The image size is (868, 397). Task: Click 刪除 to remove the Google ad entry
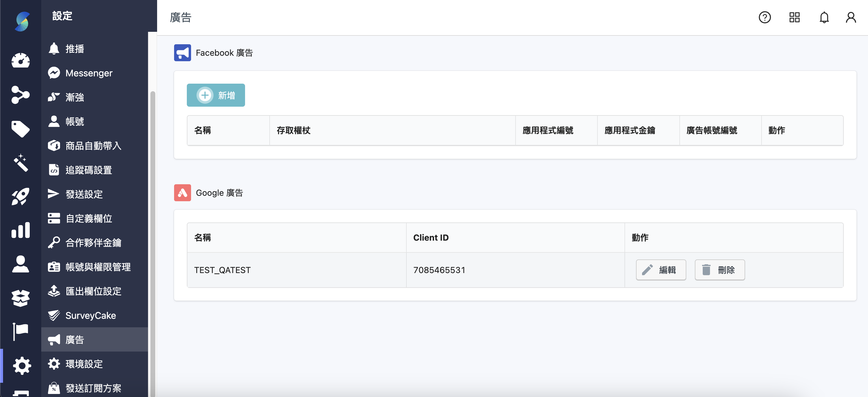tap(719, 270)
